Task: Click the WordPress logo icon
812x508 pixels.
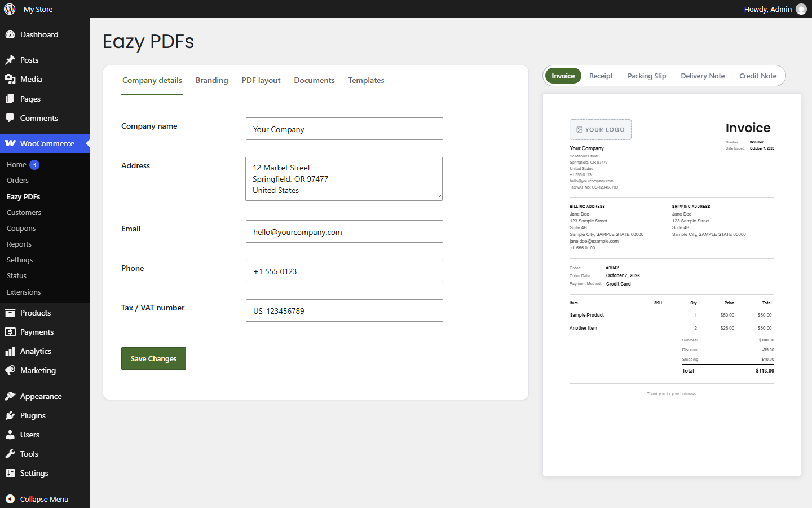Action: (10, 9)
